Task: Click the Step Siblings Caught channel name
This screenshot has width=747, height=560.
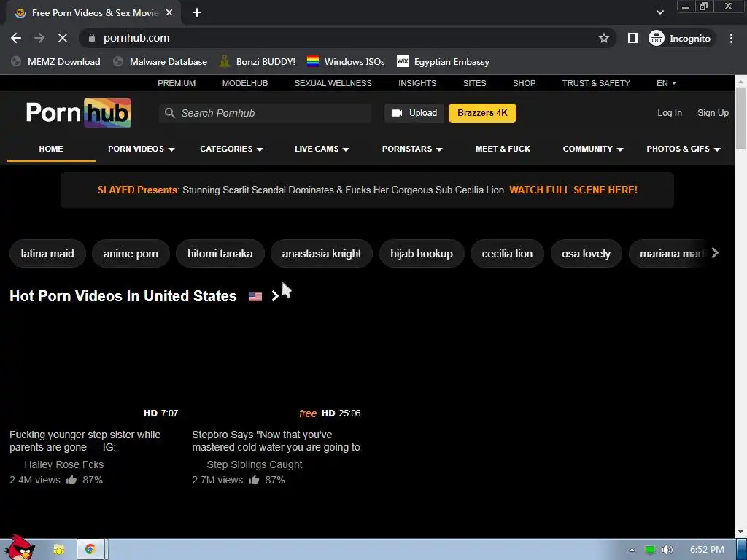Action: click(255, 464)
